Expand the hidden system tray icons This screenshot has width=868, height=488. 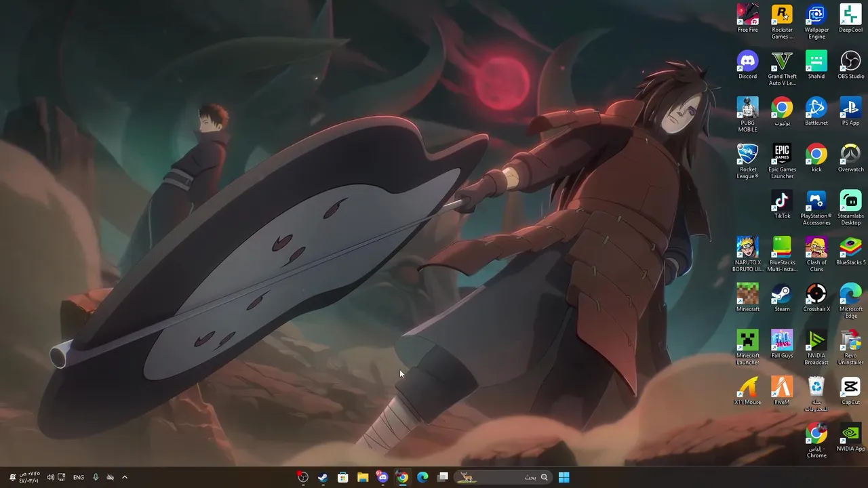point(124,477)
